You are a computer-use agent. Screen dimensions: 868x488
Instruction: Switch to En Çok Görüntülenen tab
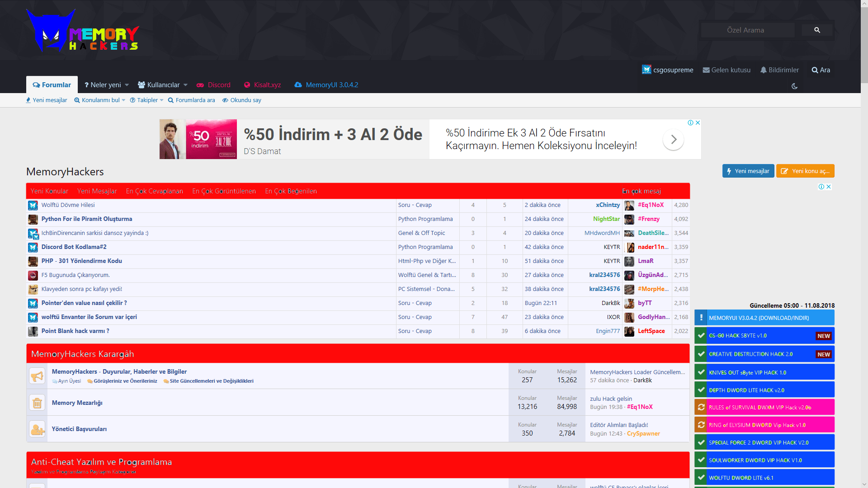tap(224, 191)
